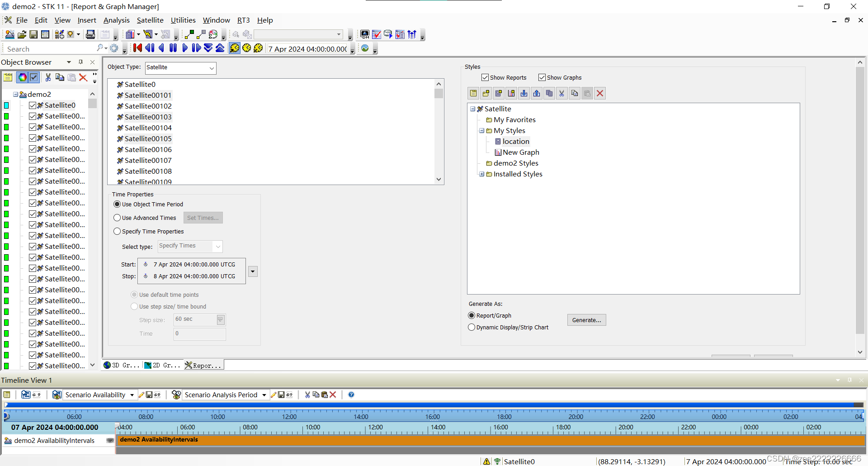The height and width of the screenshot is (466, 868).
Task: Open the Object Type dropdown
Action: tap(212, 68)
